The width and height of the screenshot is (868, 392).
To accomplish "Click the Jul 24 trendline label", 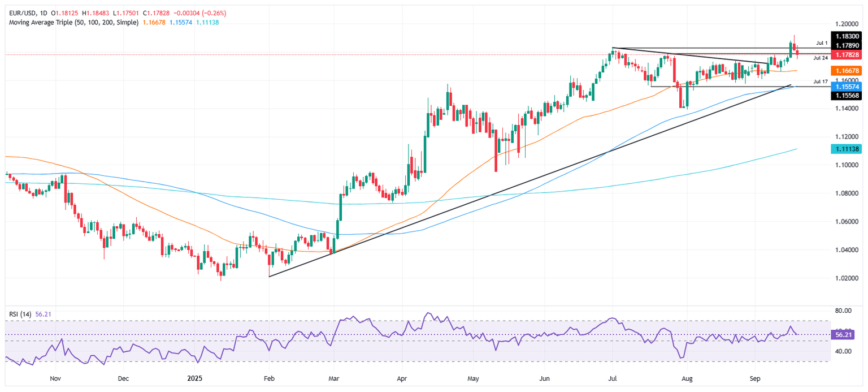I will tap(820, 57).
